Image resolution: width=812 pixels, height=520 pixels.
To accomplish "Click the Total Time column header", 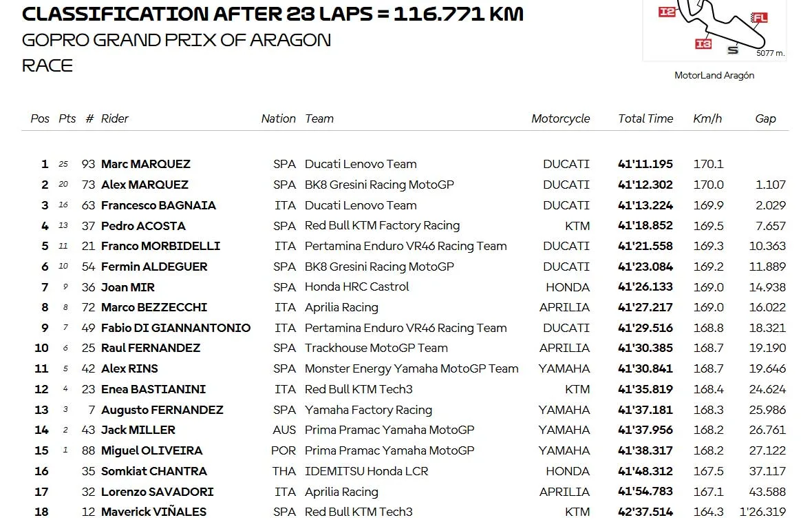I will coord(645,118).
